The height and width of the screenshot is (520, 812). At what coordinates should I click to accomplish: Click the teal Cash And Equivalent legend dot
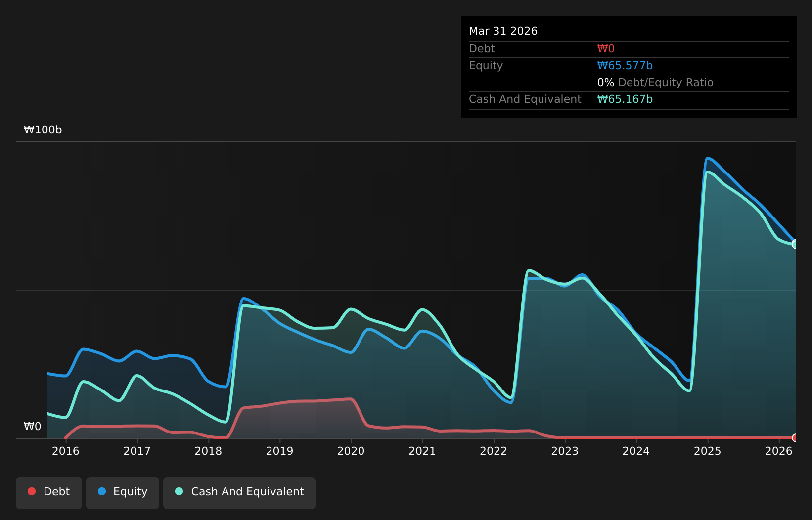(x=179, y=491)
